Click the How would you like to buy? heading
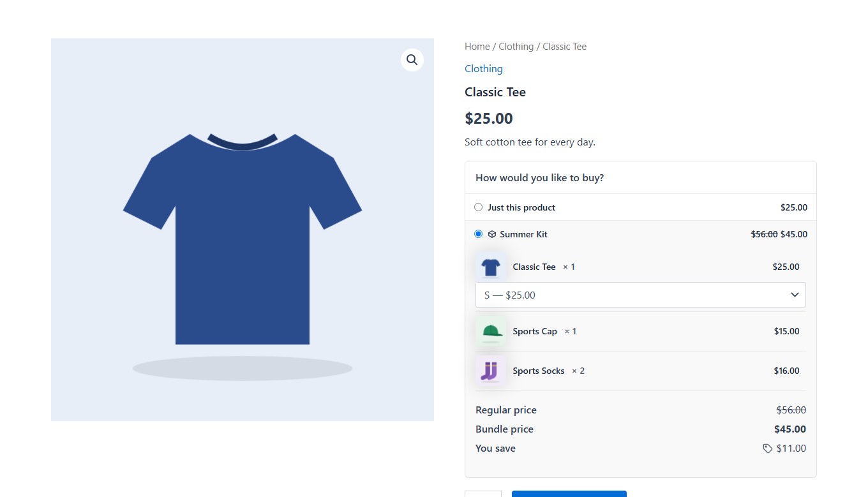The width and height of the screenshot is (868, 497). tap(540, 178)
